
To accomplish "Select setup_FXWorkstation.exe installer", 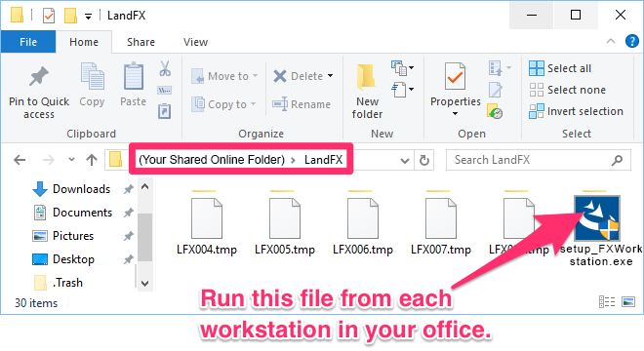I will pyautogui.click(x=597, y=230).
